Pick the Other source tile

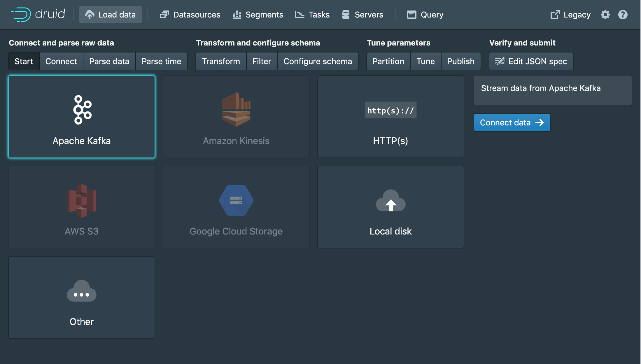click(82, 297)
